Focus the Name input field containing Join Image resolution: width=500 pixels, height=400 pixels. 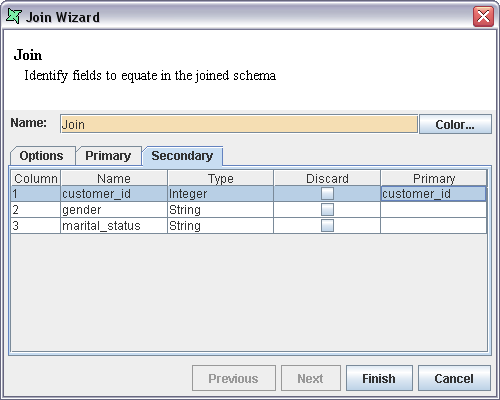click(239, 124)
